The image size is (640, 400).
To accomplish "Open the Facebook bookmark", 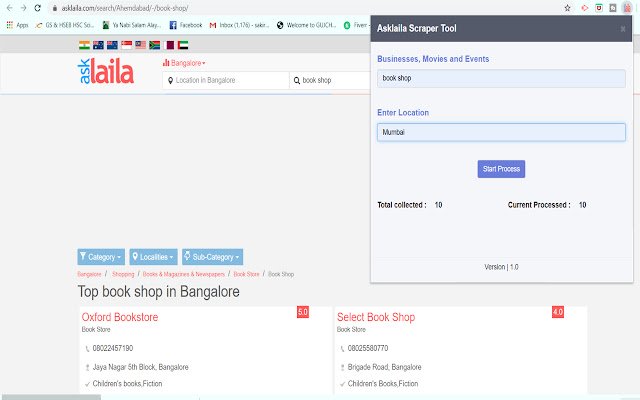I will point(186,25).
